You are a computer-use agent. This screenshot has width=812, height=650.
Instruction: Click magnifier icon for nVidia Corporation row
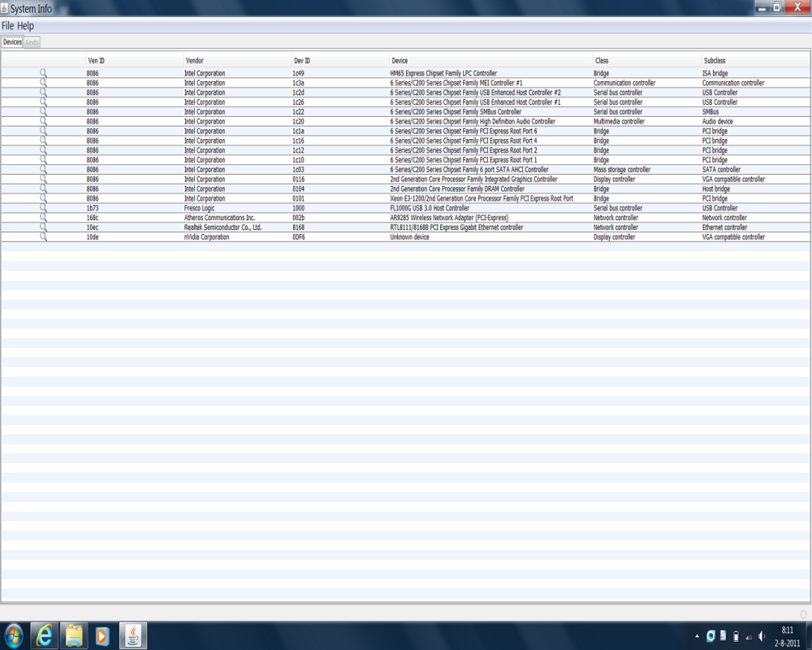[44, 237]
